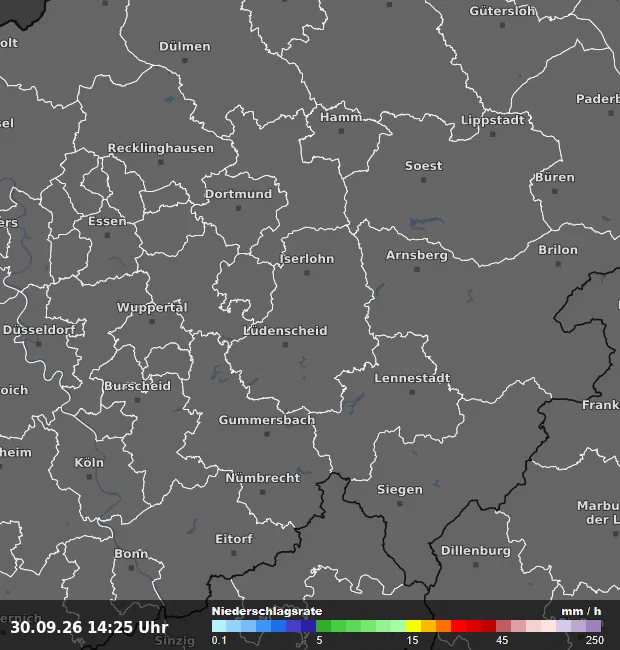Click the Gummersbach city label
The width and height of the screenshot is (620, 650).
tap(266, 420)
